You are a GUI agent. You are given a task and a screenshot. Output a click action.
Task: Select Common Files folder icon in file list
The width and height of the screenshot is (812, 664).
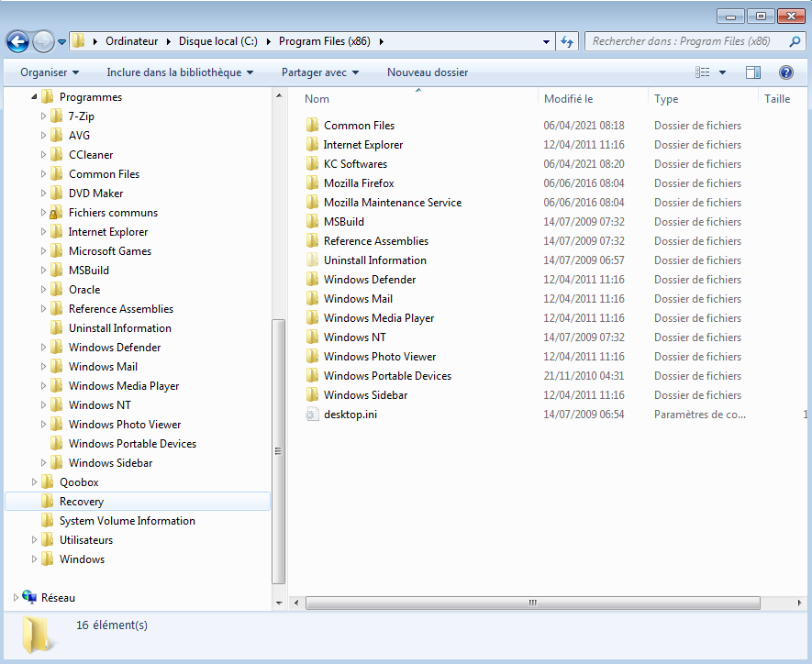[312, 125]
